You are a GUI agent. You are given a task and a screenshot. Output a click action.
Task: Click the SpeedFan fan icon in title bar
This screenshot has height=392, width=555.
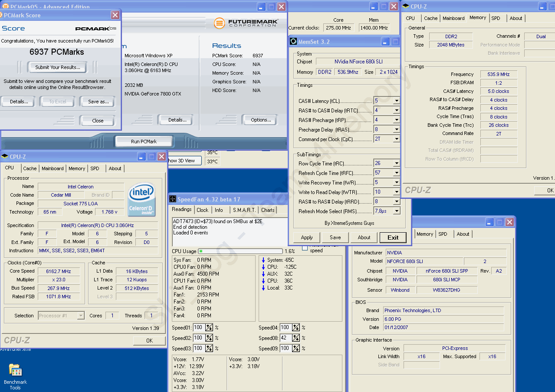coord(173,199)
